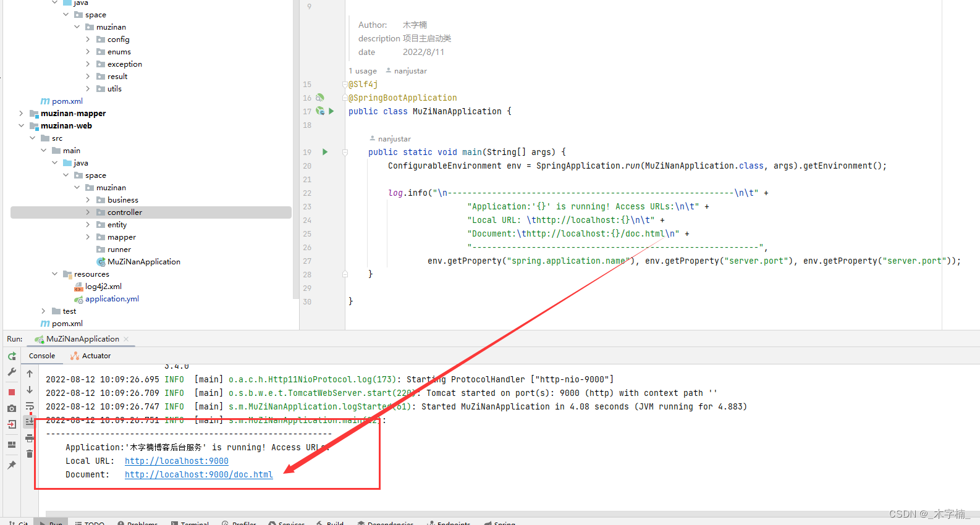Collapse the main folder chevron
Screen dimensions: 980x525
tap(44, 151)
